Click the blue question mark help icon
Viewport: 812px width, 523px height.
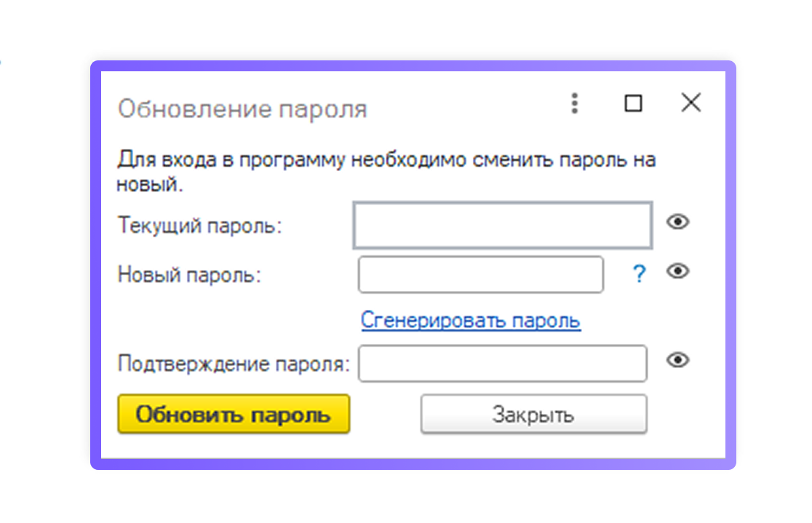pyautogui.click(x=639, y=274)
